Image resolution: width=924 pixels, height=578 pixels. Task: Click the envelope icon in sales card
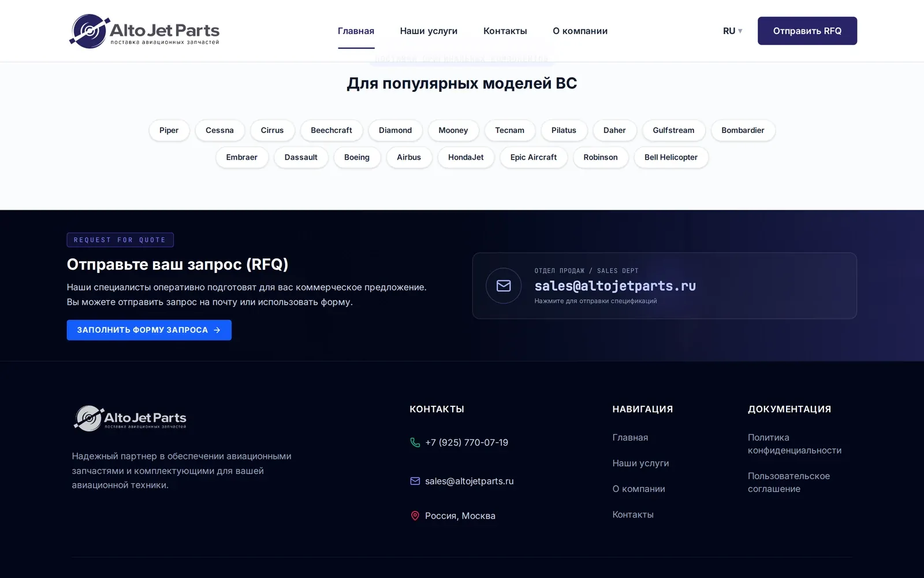504,286
